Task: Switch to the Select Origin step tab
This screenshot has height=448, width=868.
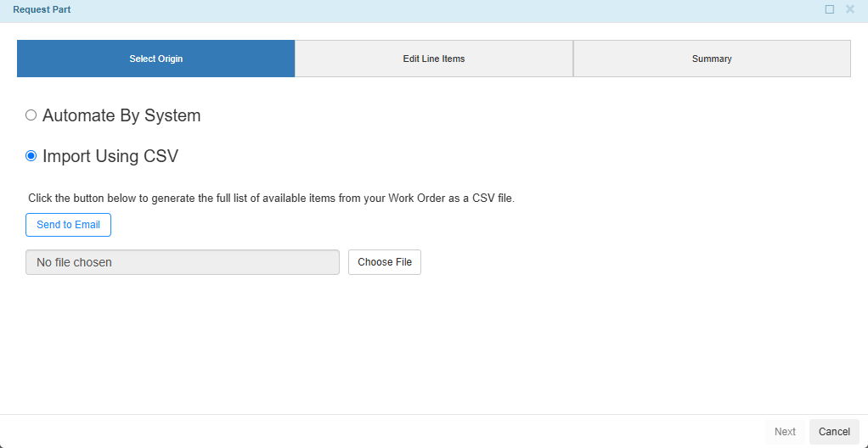Action: pos(156,59)
